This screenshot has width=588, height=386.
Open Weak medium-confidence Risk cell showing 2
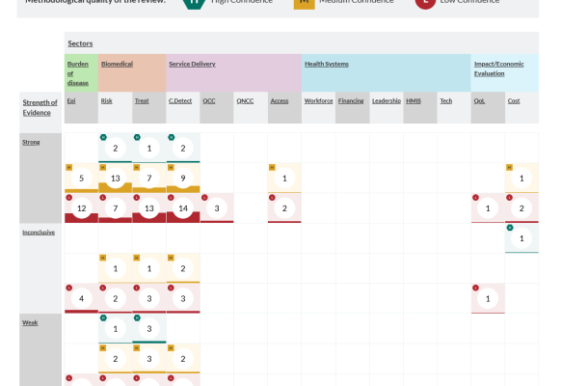point(115,359)
